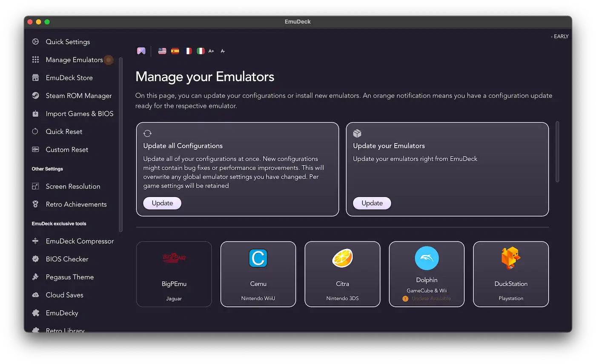Click the "Other Settings" section label
This screenshot has width=596, height=364.
47,169
